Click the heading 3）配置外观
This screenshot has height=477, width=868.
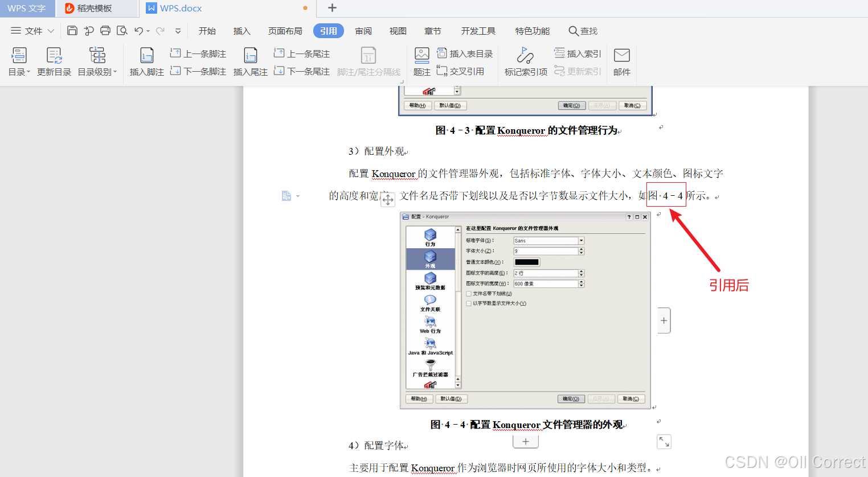(x=376, y=151)
